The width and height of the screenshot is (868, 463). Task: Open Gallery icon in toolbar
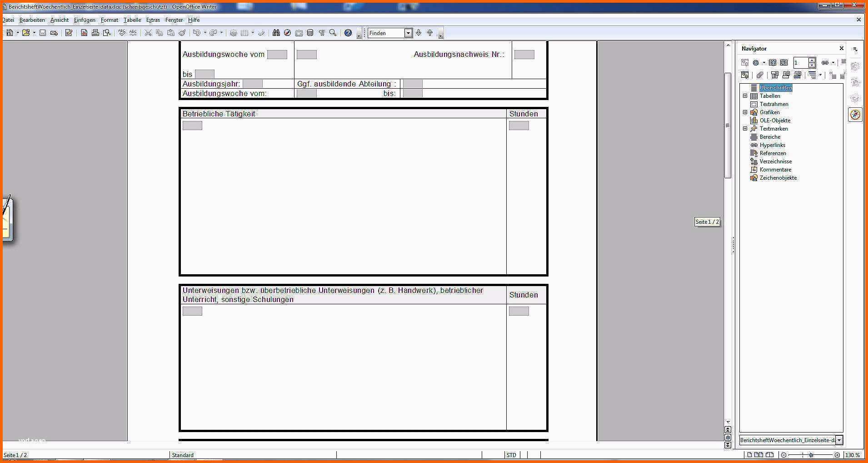pyautogui.click(x=299, y=33)
